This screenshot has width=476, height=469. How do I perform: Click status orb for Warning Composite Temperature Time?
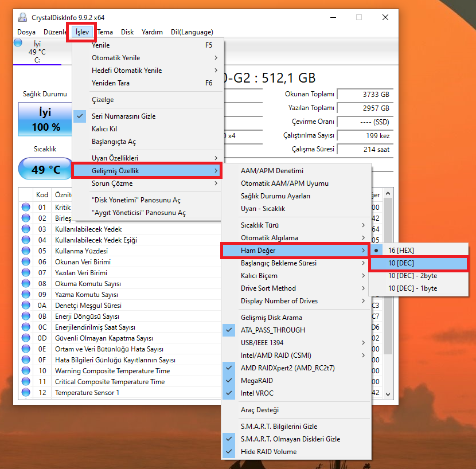click(26, 370)
